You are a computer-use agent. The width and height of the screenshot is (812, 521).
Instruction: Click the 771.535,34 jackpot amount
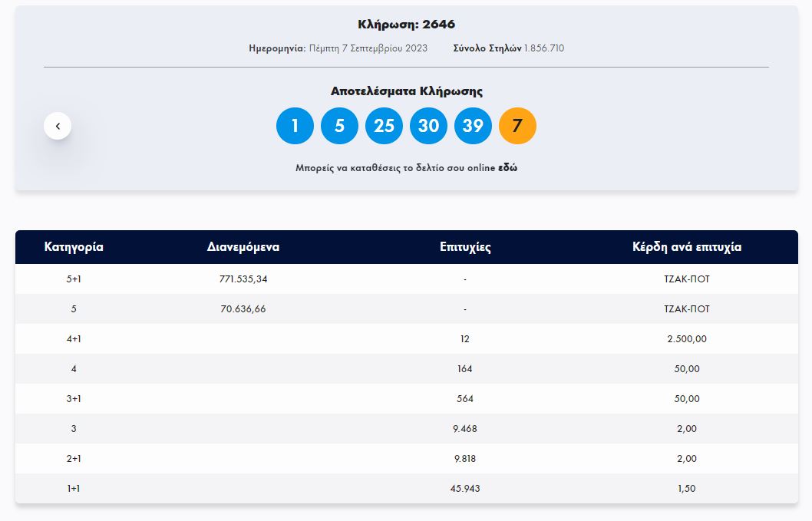[243, 279]
